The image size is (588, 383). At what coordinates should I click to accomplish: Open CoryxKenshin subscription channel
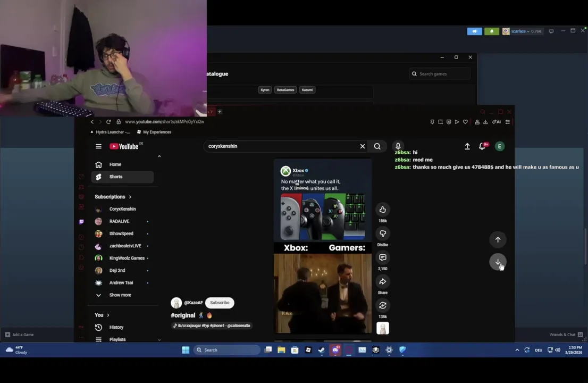122,209
